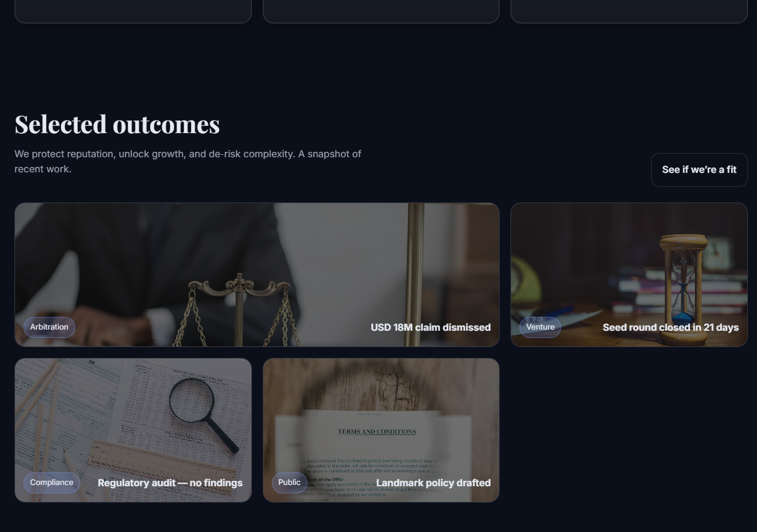The image size is (757, 532).
Task: Click the partially visible top-right card
Action: click(629, 11)
